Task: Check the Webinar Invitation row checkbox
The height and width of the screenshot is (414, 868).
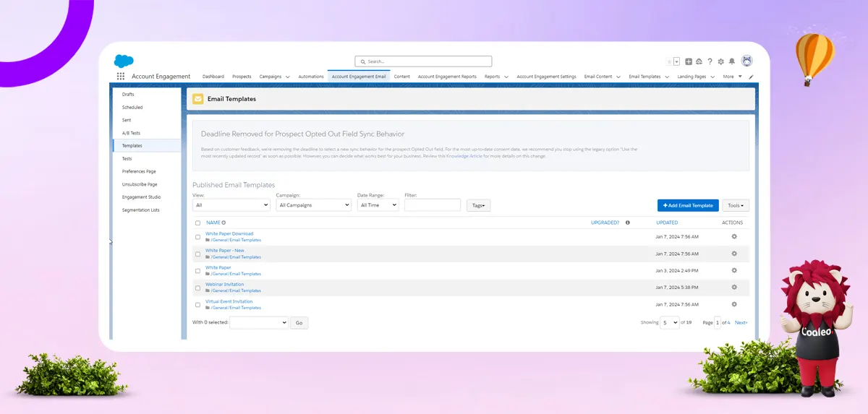Action: (x=197, y=288)
